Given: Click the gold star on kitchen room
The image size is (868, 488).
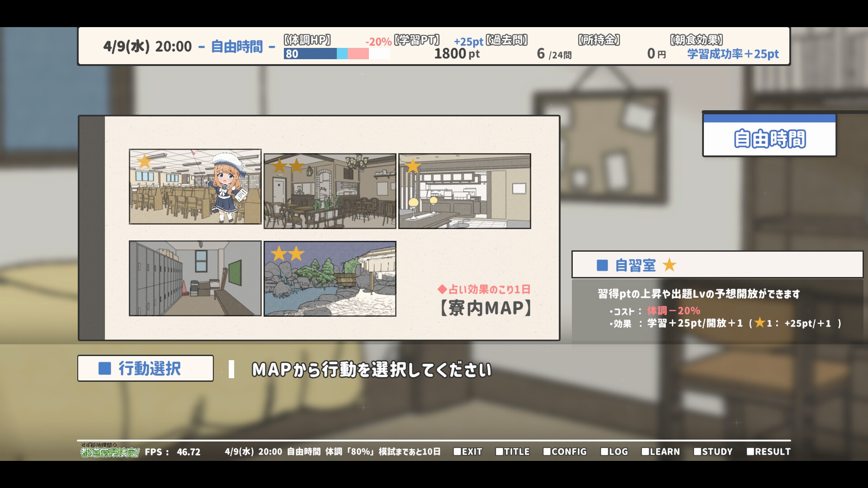Looking at the screenshot, I should (413, 166).
